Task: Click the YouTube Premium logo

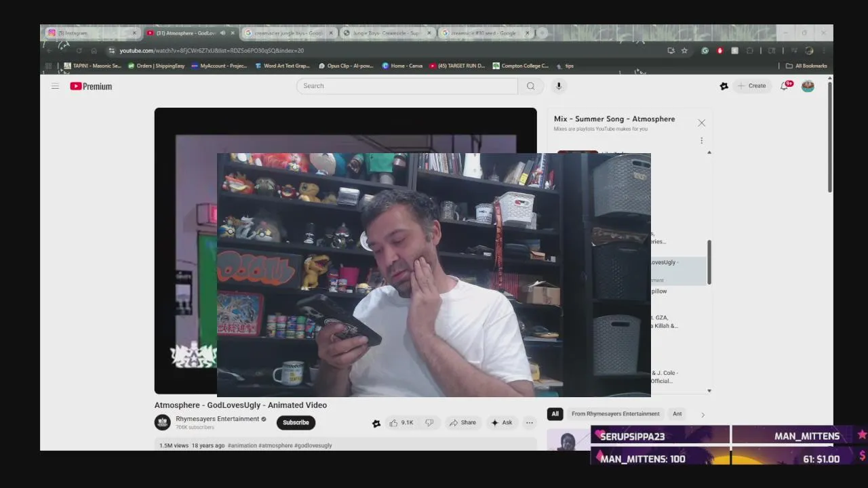Action: click(x=91, y=86)
